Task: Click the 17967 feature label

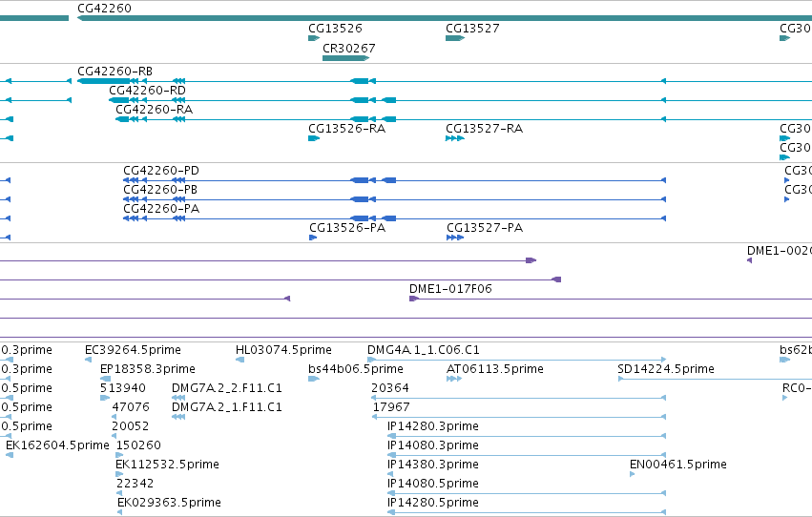Action: (391, 408)
